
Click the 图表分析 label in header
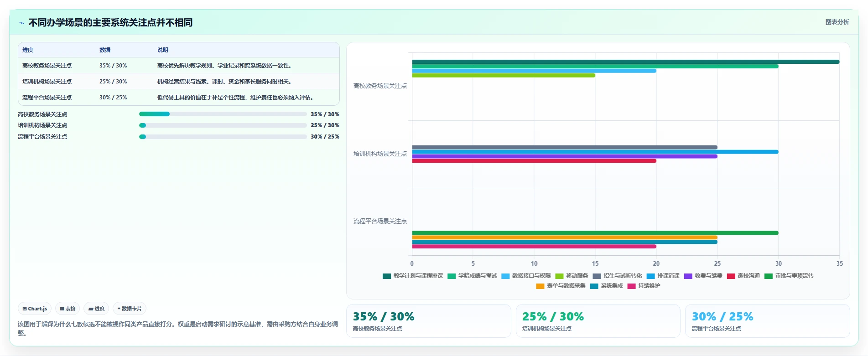tap(837, 22)
